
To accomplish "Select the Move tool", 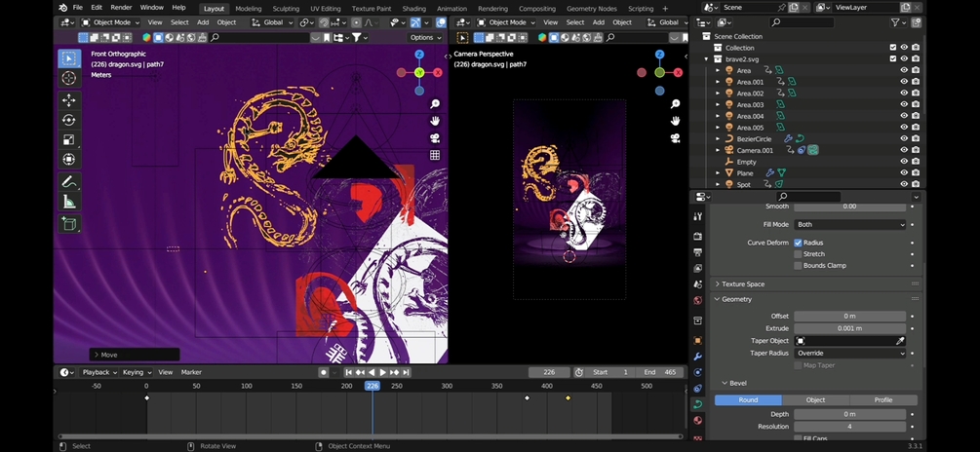I will 69,100.
